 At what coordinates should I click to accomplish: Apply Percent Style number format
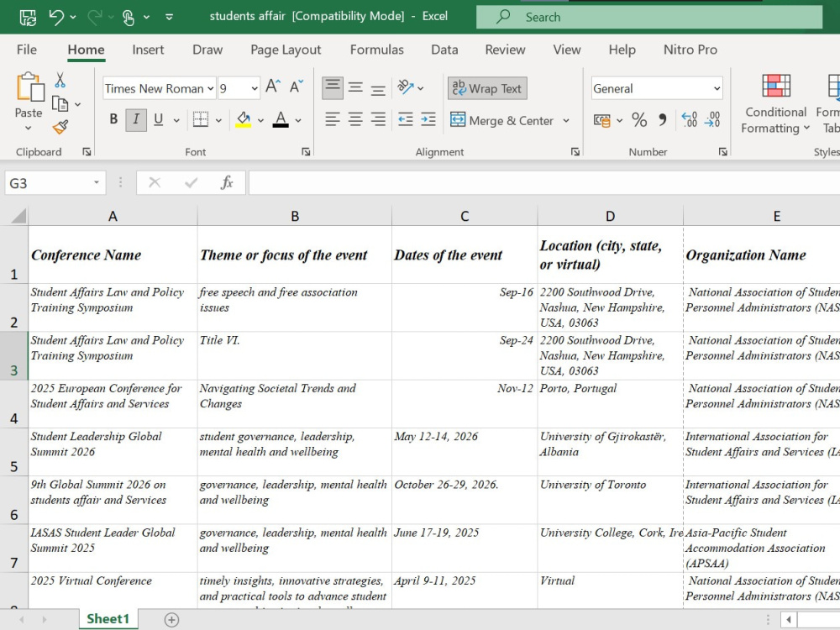click(x=639, y=119)
